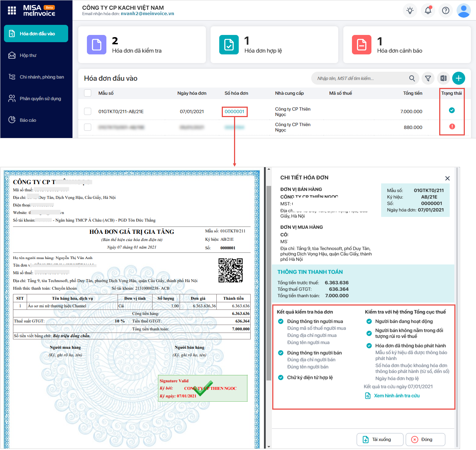
Task: Open Hộp thư in sidebar
Action: pos(28,55)
